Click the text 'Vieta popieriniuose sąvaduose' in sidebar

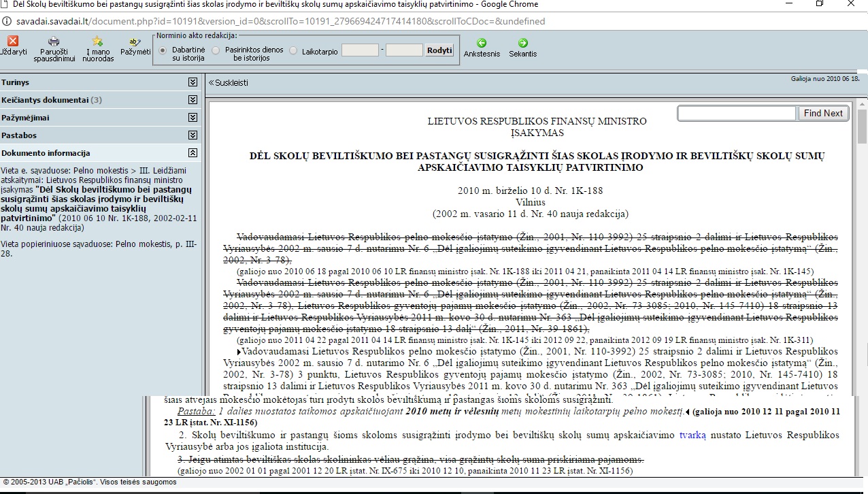(56, 243)
